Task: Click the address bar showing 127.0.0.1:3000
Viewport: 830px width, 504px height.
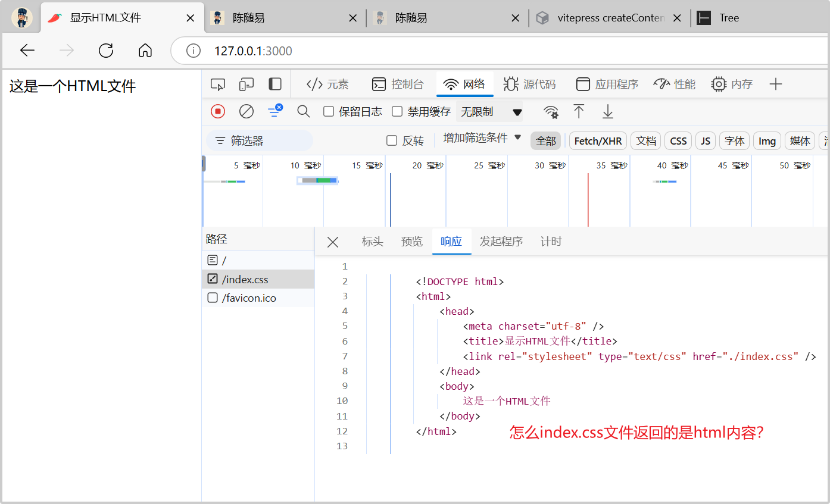Action: point(500,51)
